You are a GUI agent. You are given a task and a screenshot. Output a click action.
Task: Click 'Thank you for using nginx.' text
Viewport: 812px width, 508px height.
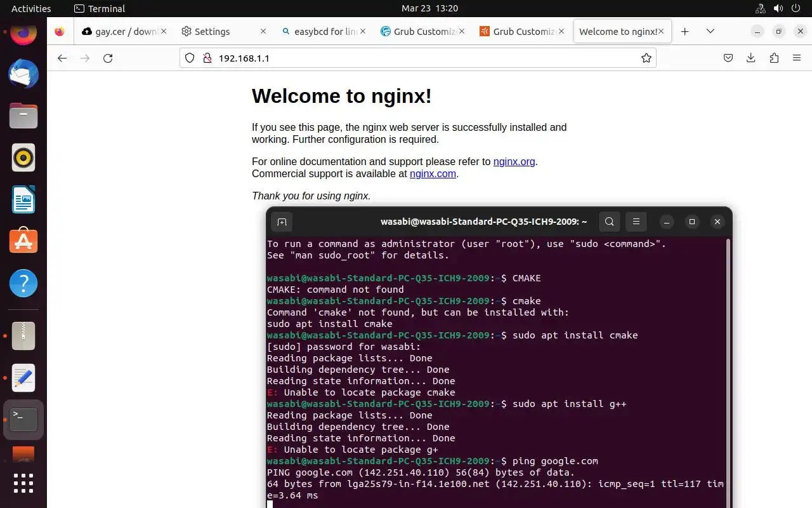tap(311, 196)
